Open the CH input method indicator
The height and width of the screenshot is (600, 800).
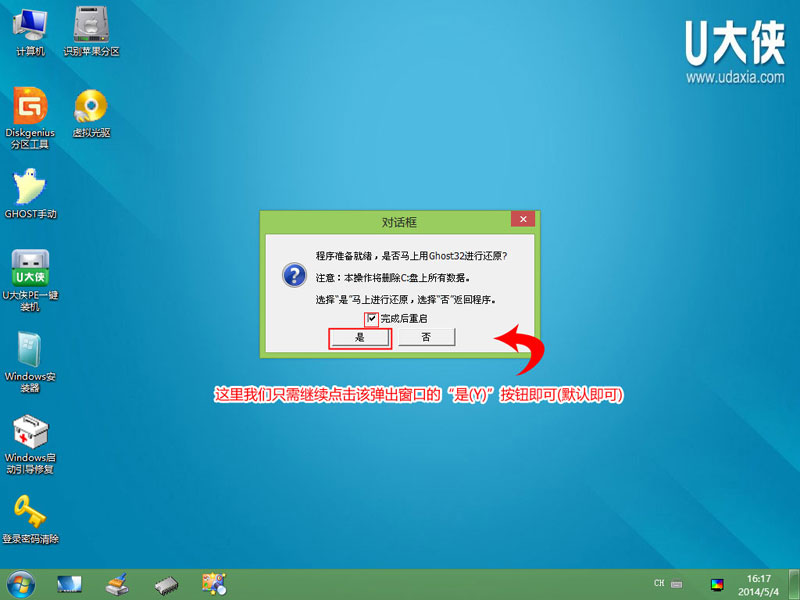click(659, 583)
